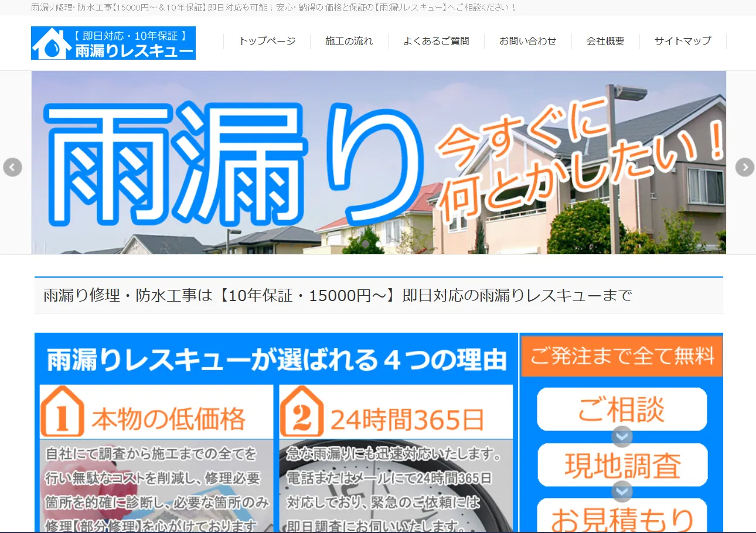This screenshot has width=756, height=533.
Task: Click the number 2 house icon
Action: coord(302,412)
